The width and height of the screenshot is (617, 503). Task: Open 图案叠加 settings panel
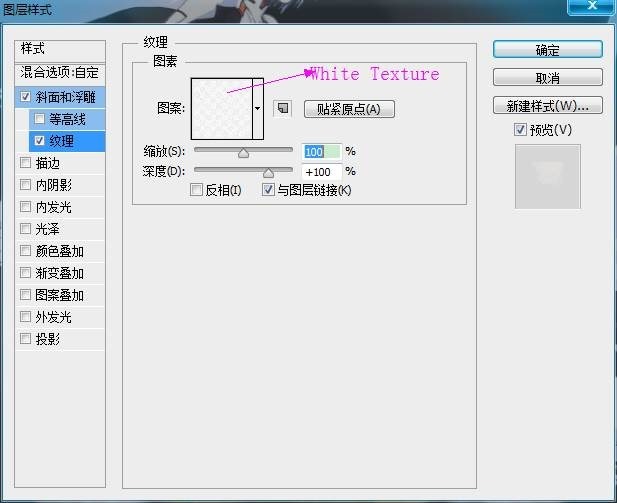coord(59,295)
